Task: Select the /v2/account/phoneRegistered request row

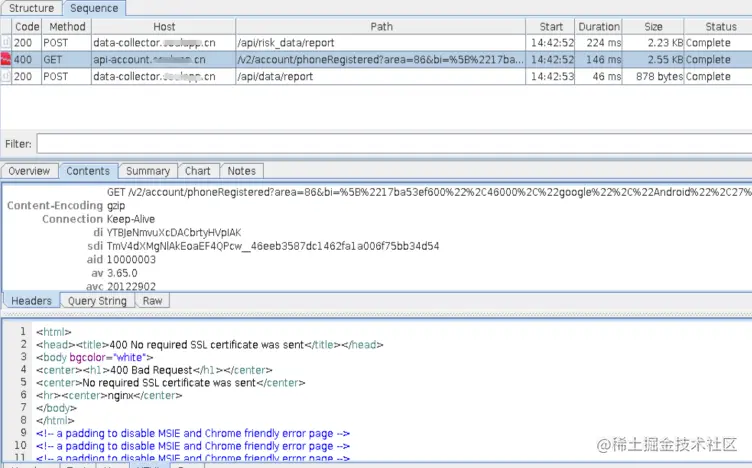Action: pyautogui.click(x=376, y=59)
